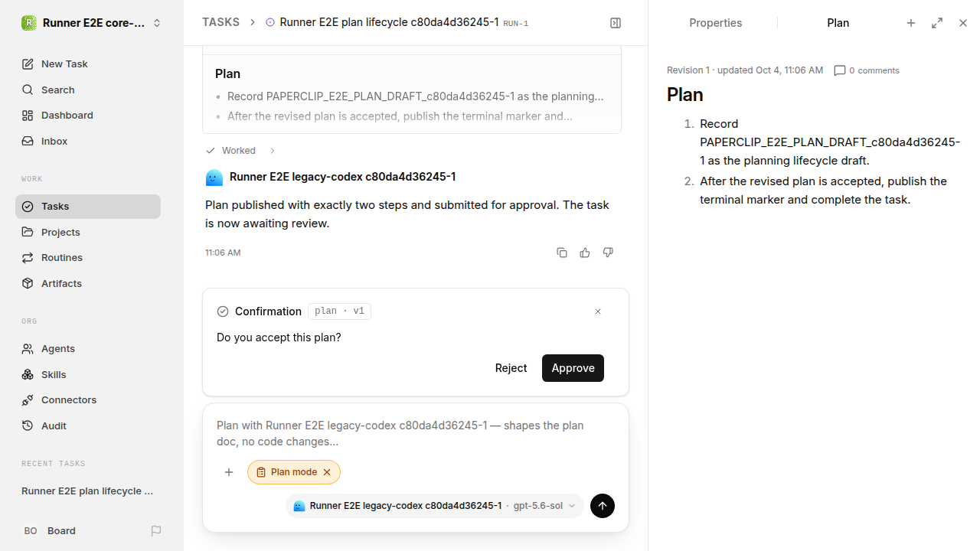Dismiss the Confirmation card

click(598, 311)
